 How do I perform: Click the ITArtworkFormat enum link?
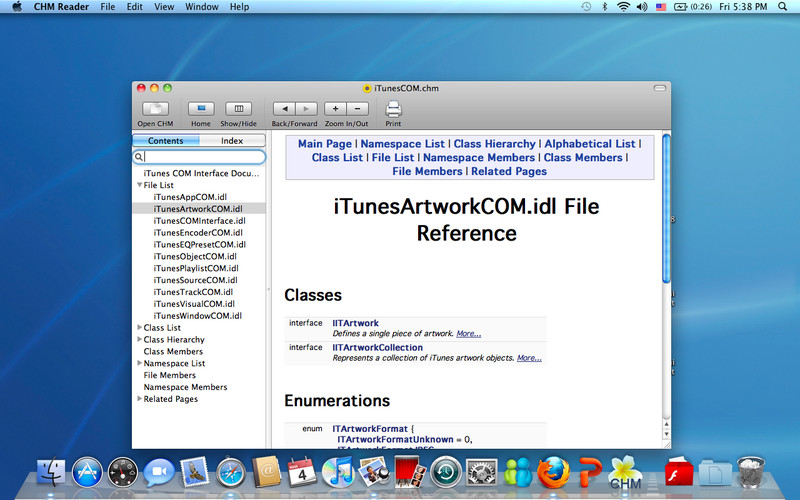pos(370,429)
